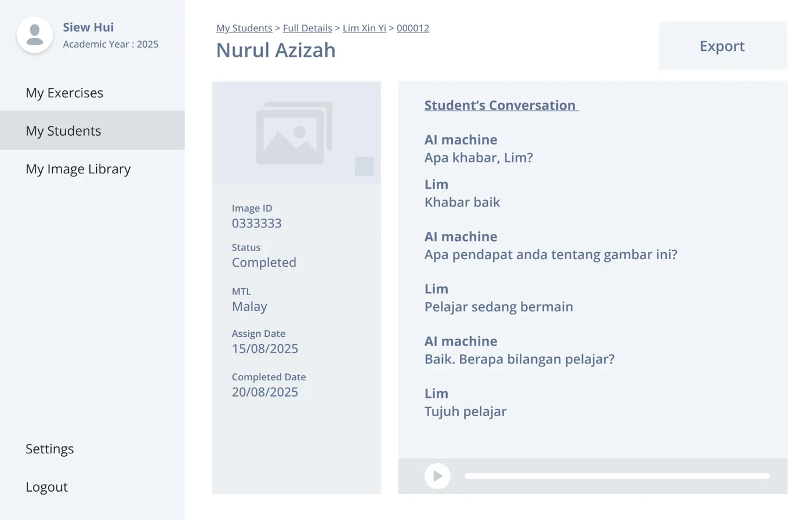This screenshot has height=520, width=812.
Task: Select the line 'Pelajar sedang bermain'
Action: (x=499, y=307)
